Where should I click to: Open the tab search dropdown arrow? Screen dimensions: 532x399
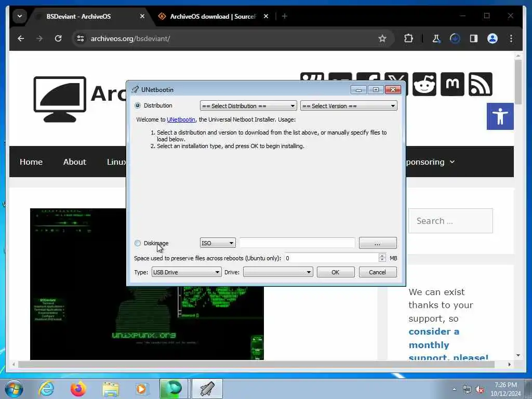point(20,16)
